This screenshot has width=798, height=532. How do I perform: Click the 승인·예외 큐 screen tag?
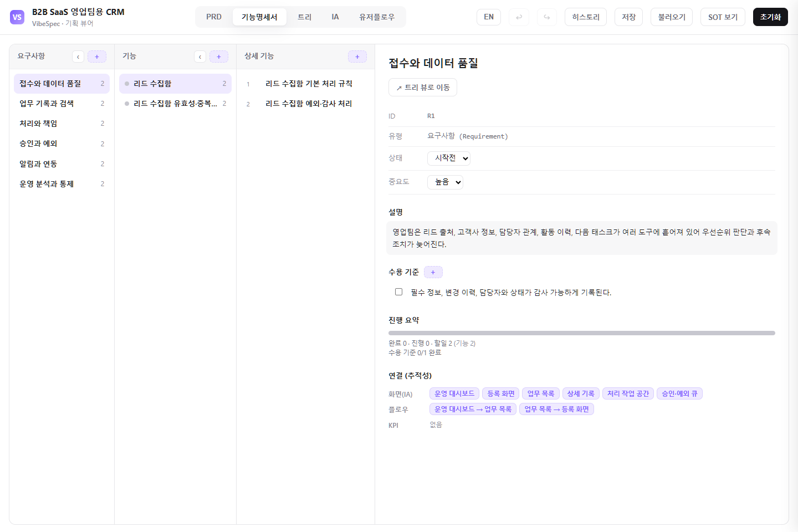point(680,393)
